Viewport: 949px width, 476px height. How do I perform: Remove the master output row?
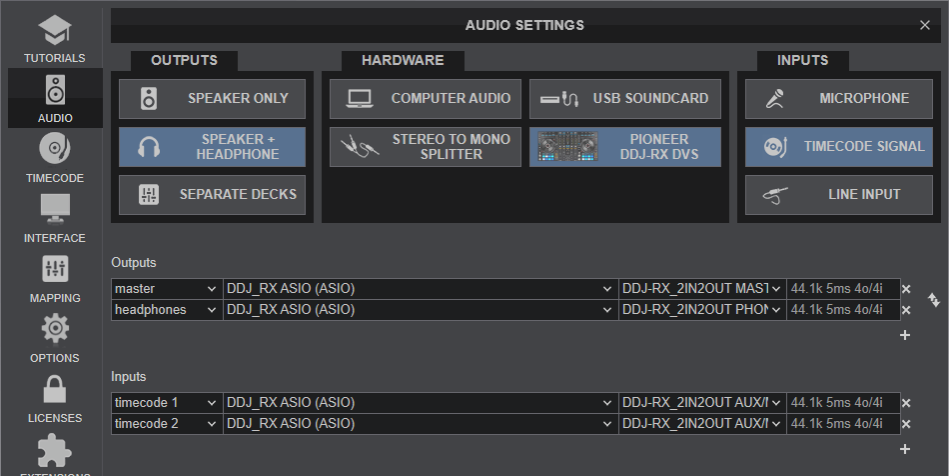point(906,289)
